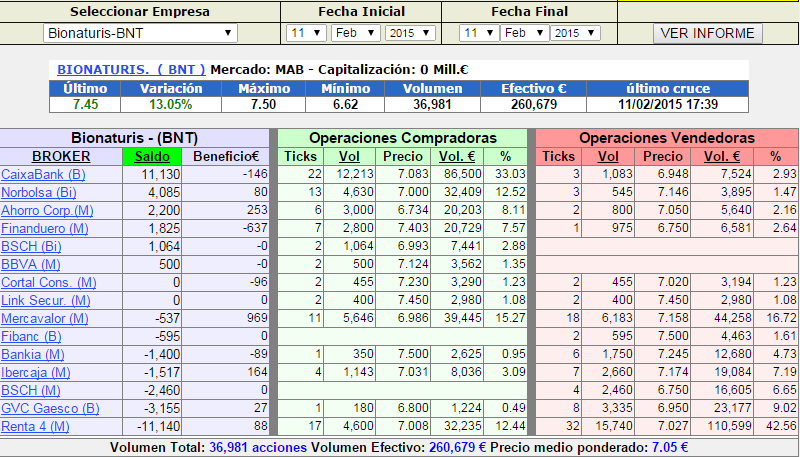Click the Volumen value 36,981 in summary
This screenshot has height=457, width=800.
433,105
